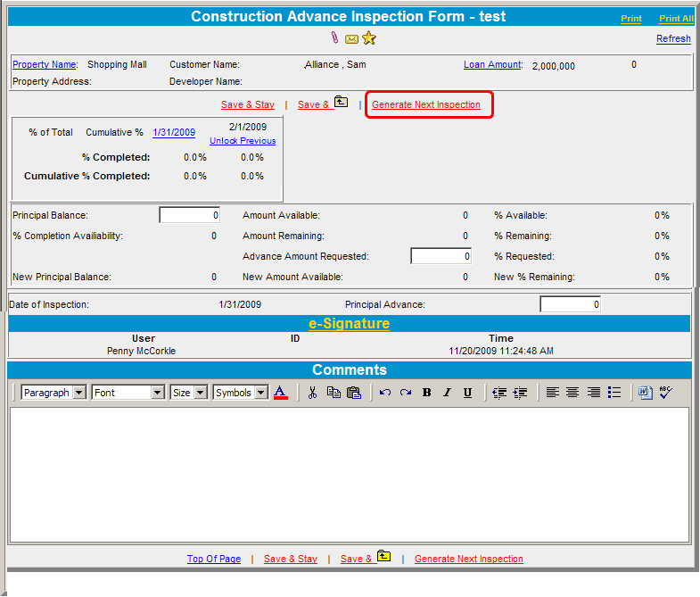This screenshot has height=597, width=700.
Task: Click the Print link
Action: coord(631,19)
